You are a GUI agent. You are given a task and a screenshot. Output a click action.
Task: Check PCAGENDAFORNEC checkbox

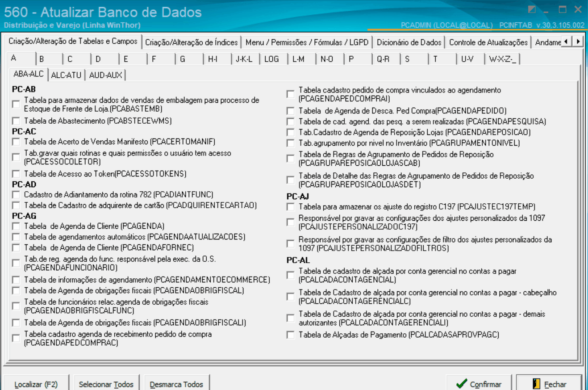16,247
